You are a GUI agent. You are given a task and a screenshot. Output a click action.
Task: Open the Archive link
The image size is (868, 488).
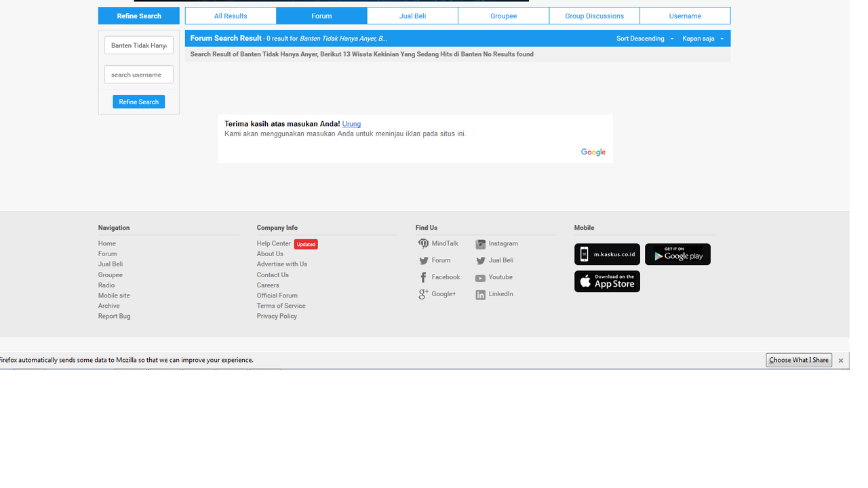click(x=108, y=306)
